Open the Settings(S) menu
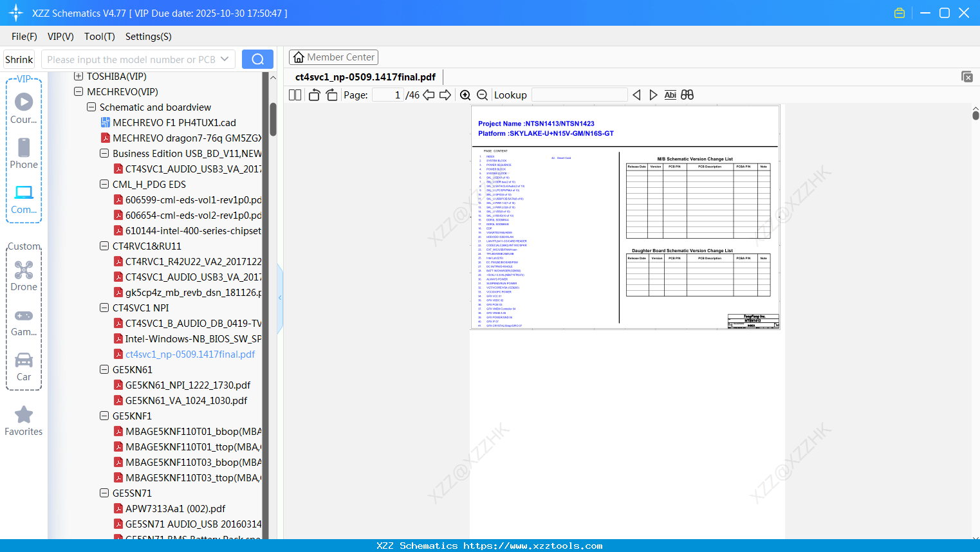 click(x=149, y=36)
